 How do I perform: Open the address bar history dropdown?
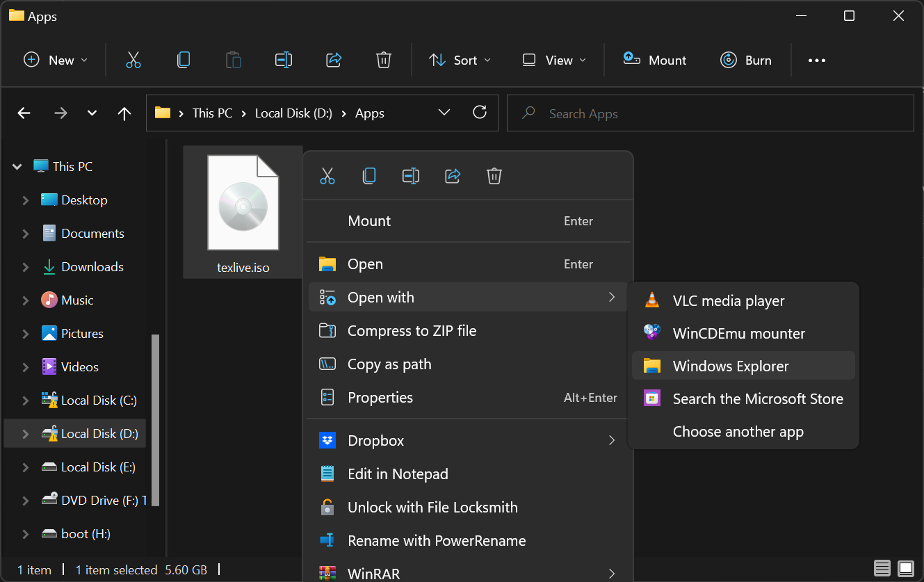(444, 113)
